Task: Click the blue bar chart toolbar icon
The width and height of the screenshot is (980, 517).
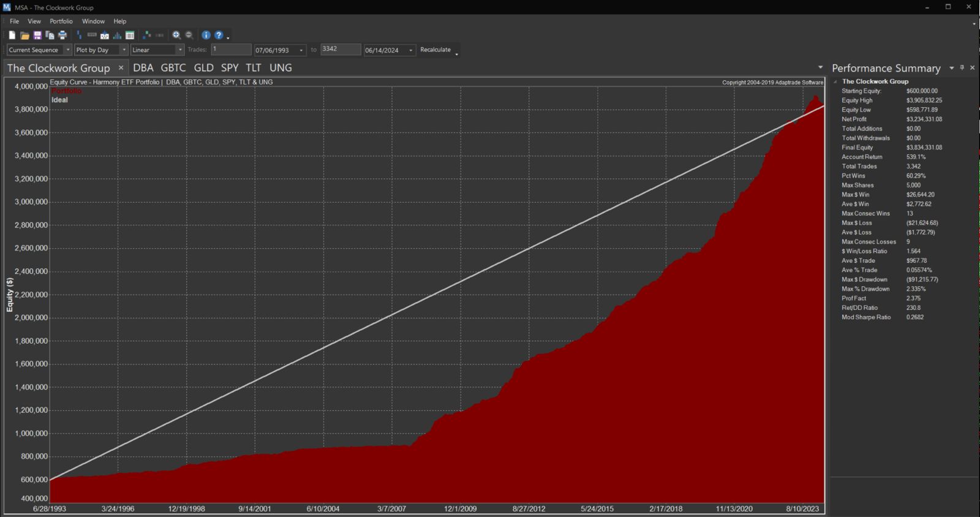Action: coord(79,36)
